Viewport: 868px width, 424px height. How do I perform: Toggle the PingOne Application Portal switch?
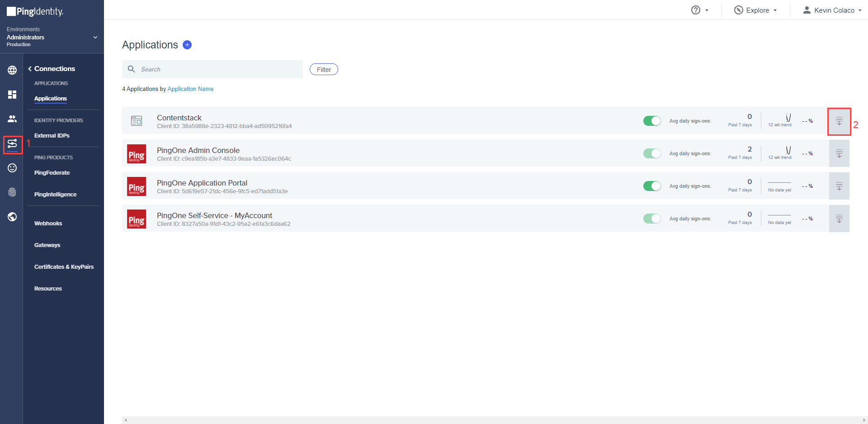(x=652, y=186)
